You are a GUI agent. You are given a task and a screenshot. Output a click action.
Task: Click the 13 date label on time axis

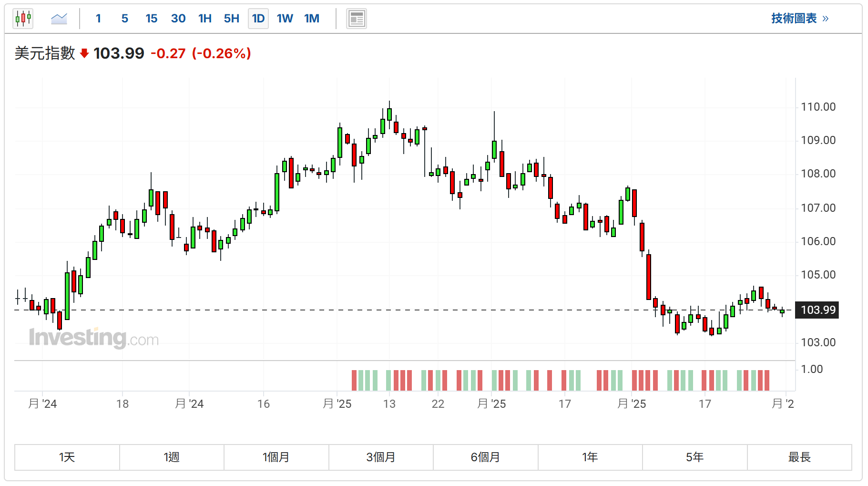coord(389,404)
